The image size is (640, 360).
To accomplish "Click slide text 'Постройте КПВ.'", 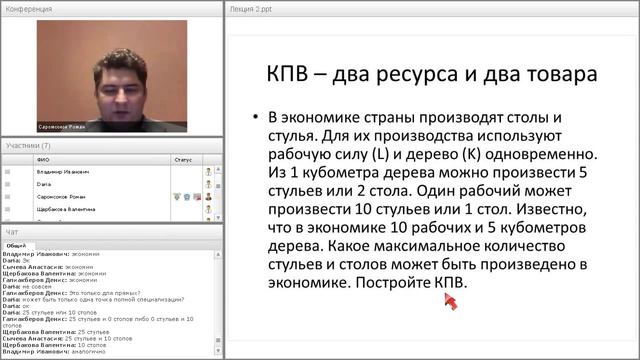I will point(411,282).
